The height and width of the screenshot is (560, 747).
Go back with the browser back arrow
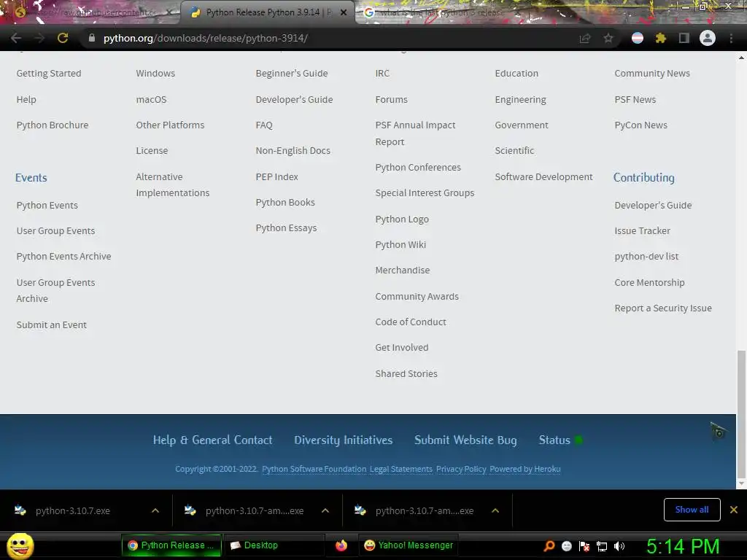[x=16, y=38]
